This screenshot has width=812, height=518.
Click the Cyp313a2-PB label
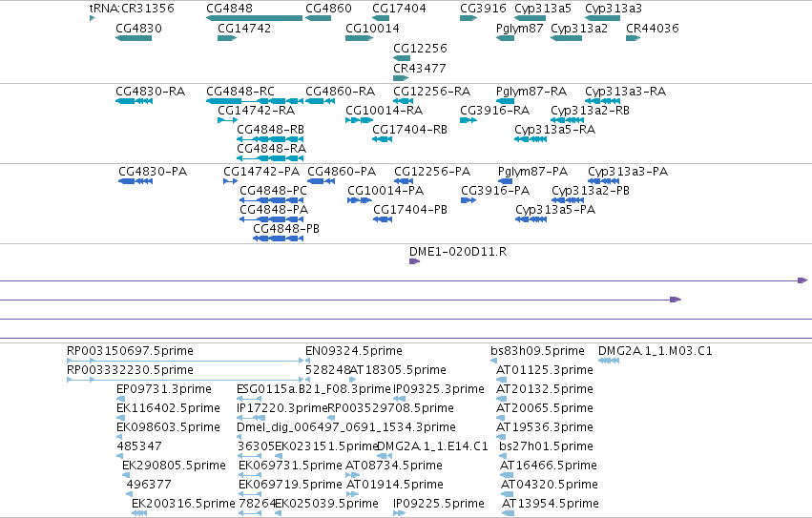(591, 191)
